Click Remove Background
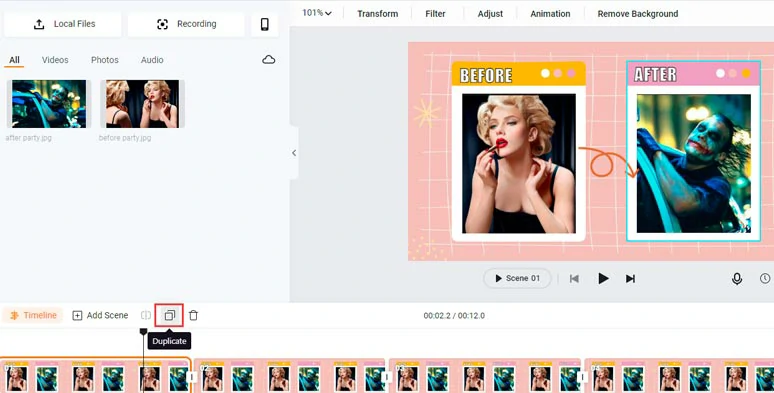 638,14
